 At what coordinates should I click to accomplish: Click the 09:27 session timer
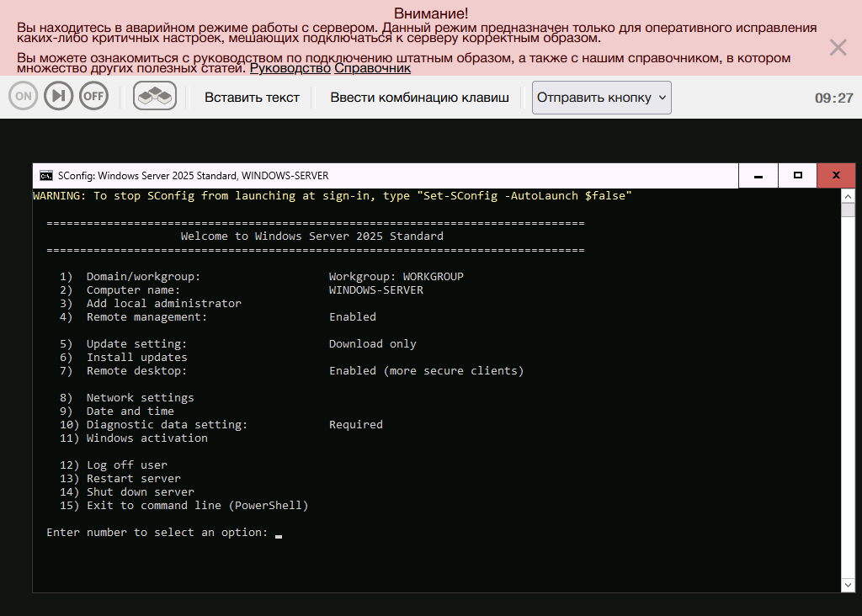coord(833,98)
